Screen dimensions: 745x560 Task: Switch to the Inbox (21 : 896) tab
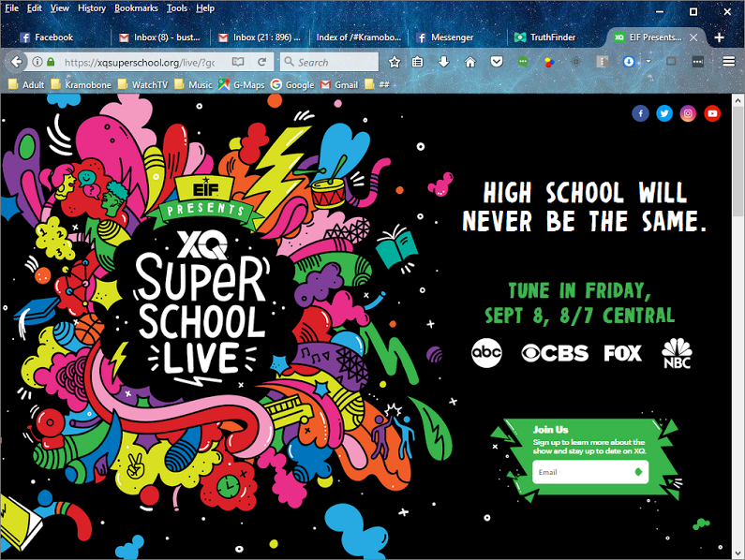[260, 37]
